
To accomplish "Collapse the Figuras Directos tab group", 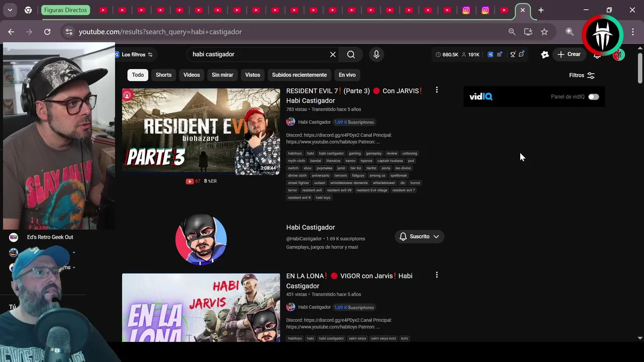I will coord(65,10).
